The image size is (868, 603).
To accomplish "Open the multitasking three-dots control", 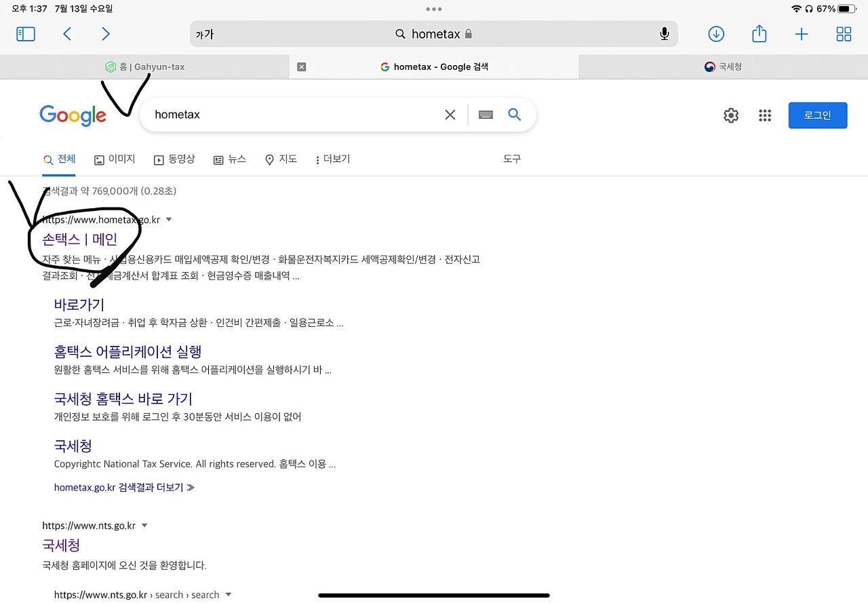I will click(x=434, y=9).
